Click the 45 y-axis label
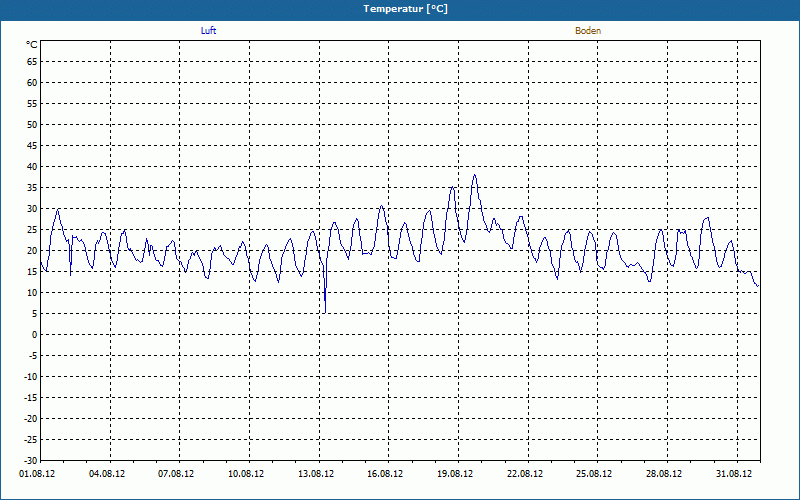The height and width of the screenshot is (500, 800). click(32, 146)
